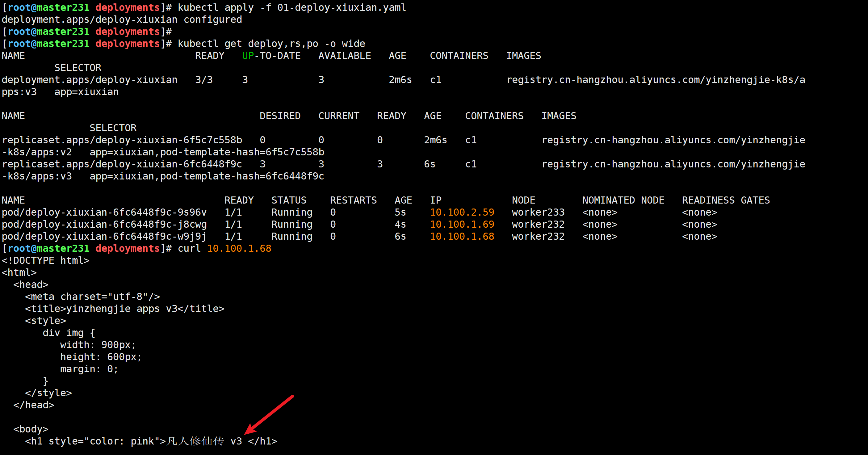Click the CURRENT column header
Viewport: 868px width, 455px height.
click(x=339, y=116)
